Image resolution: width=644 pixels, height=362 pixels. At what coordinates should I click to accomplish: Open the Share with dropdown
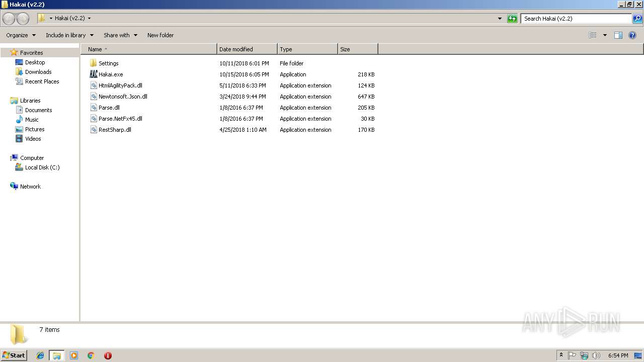tap(120, 35)
